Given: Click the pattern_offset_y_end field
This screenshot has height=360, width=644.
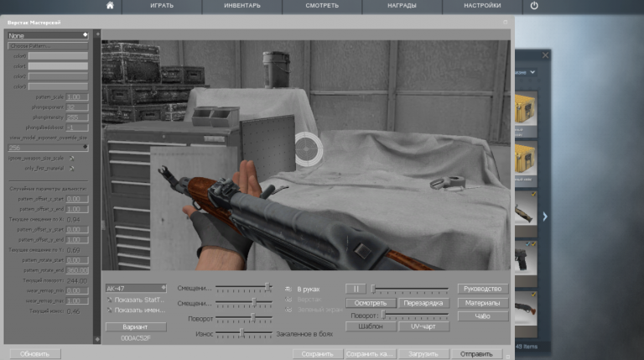Looking at the screenshot, I should [x=77, y=240].
